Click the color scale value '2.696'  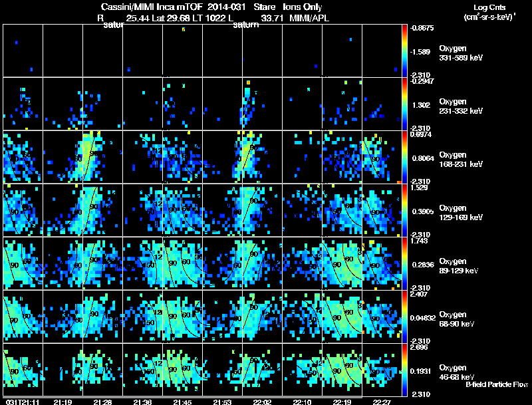[420, 347]
